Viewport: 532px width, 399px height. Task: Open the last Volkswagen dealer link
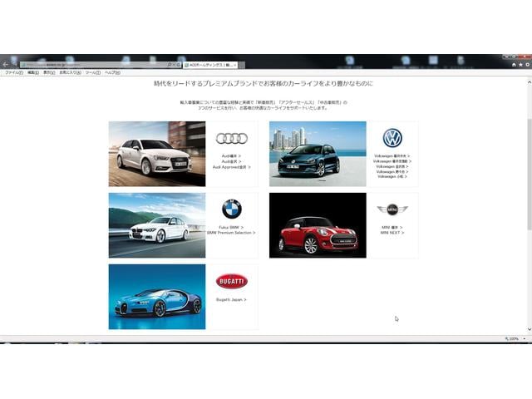[x=392, y=176]
